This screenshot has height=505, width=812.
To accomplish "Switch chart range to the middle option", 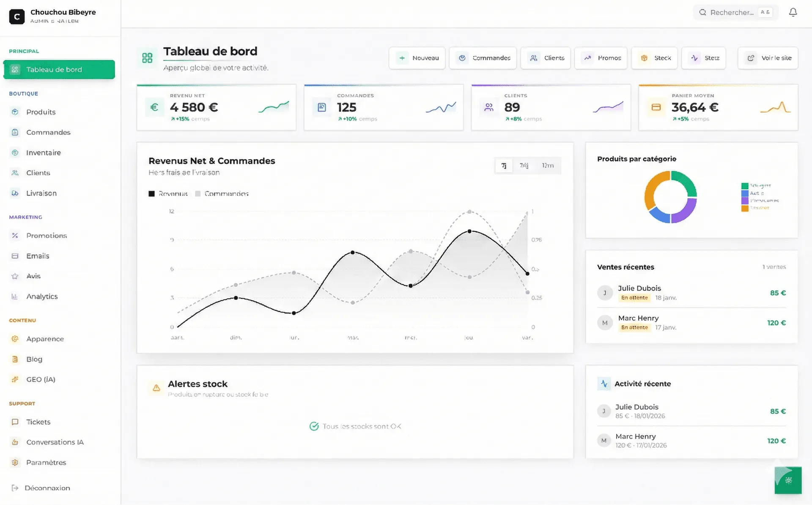I will pyautogui.click(x=524, y=165).
